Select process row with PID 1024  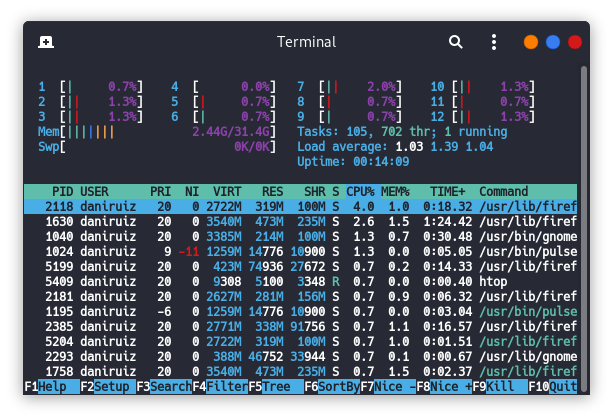click(300, 251)
